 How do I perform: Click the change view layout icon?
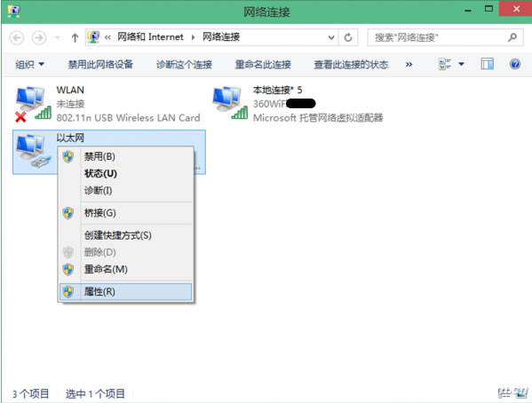(x=445, y=64)
